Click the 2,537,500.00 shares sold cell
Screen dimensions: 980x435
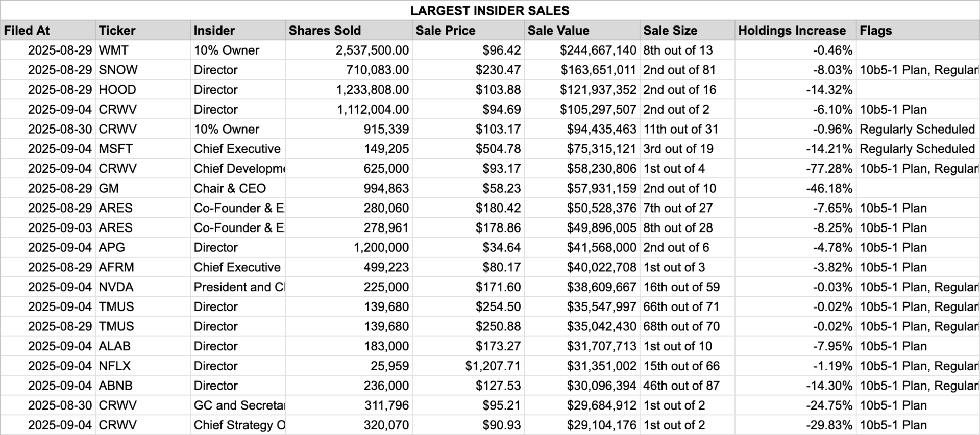[x=349, y=50]
